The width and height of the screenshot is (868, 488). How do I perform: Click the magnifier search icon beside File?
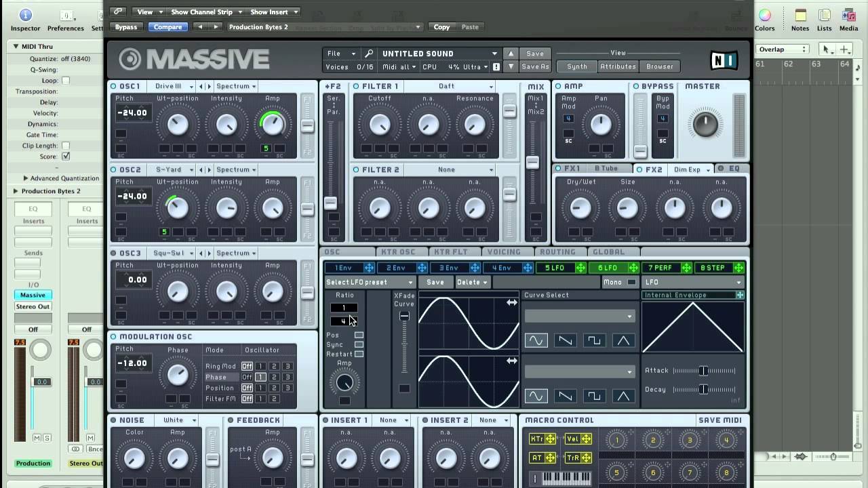pyautogui.click(x=368, y=54)
